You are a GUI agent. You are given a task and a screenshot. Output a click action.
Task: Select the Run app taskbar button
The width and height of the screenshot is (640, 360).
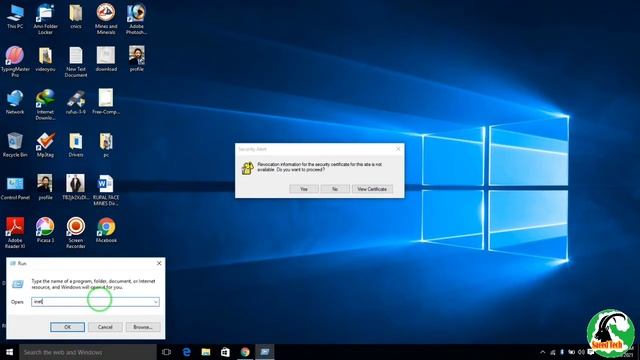click(264, 352)
